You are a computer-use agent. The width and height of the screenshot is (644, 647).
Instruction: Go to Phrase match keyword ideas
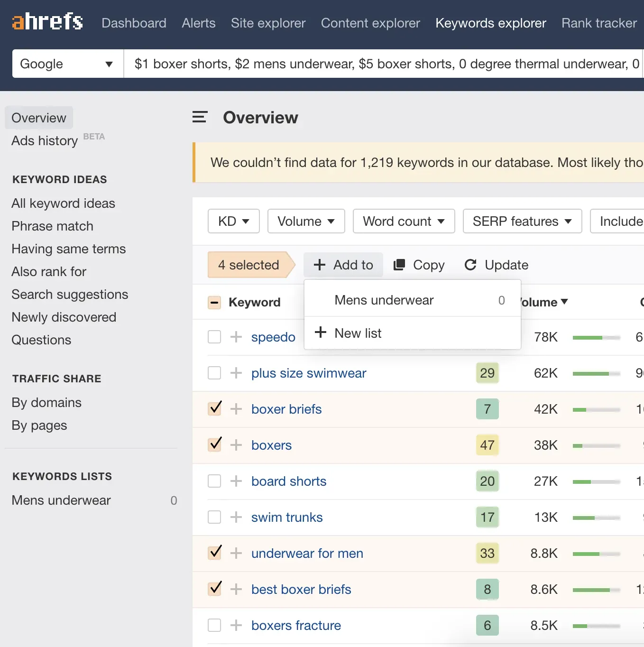point(52,226)
